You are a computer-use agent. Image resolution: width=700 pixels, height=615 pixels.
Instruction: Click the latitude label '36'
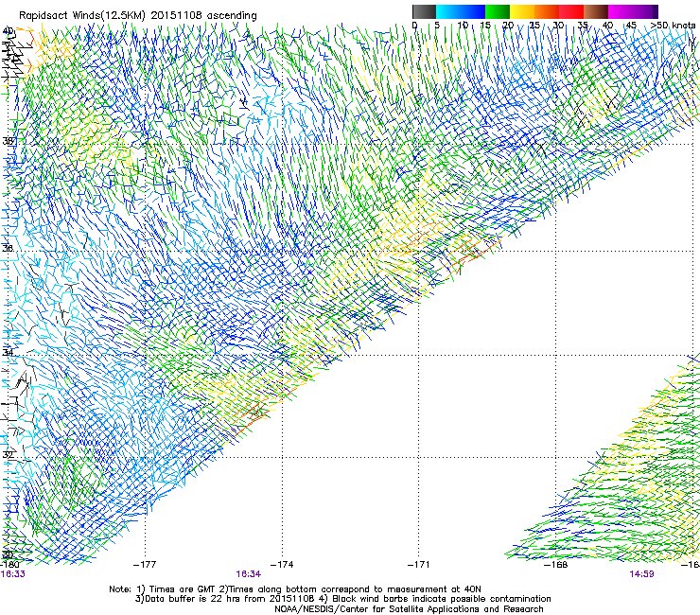[x=8, y=248]
